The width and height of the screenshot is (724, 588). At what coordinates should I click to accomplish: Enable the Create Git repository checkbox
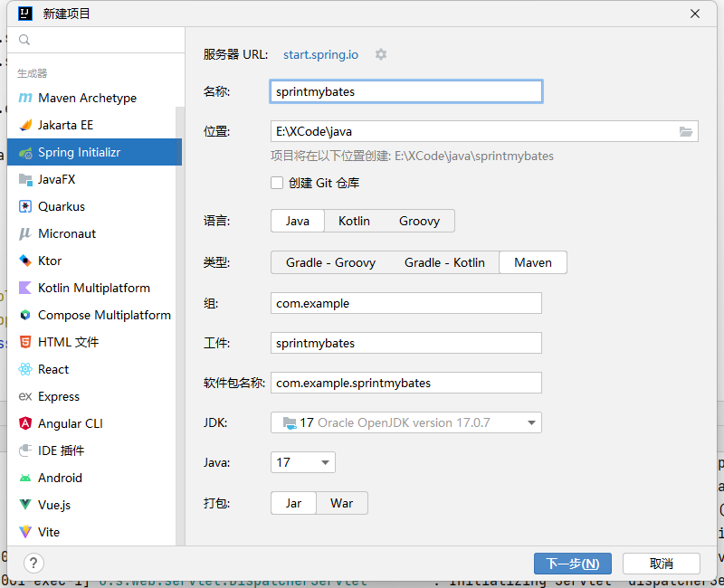(277, 184)
